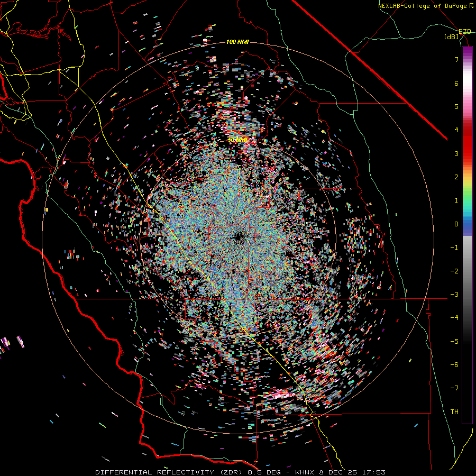Click the 0 dB value on color scale
The width and height of the screenshot is (476, 476).
point(456,224)
